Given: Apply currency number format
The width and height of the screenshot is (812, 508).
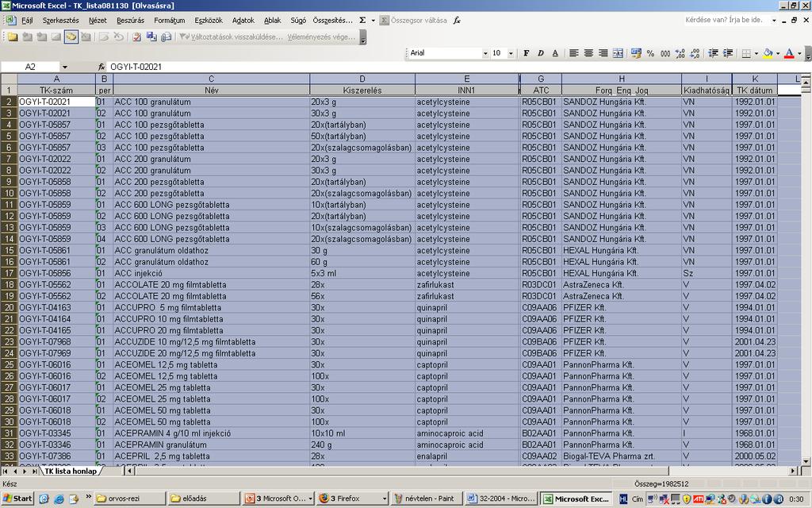Looking at the screenshot, I should point(636,53).
